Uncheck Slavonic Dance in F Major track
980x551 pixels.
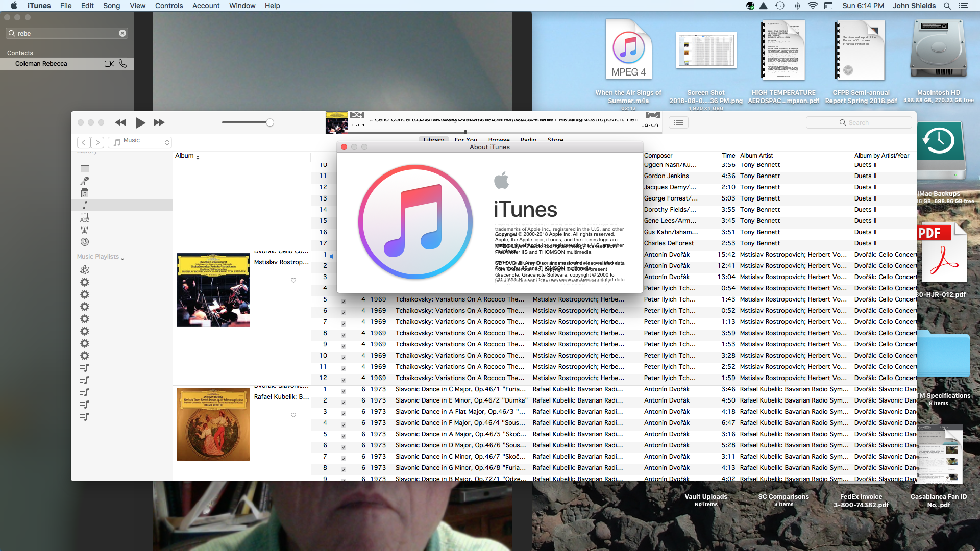(x=344, y=424)
